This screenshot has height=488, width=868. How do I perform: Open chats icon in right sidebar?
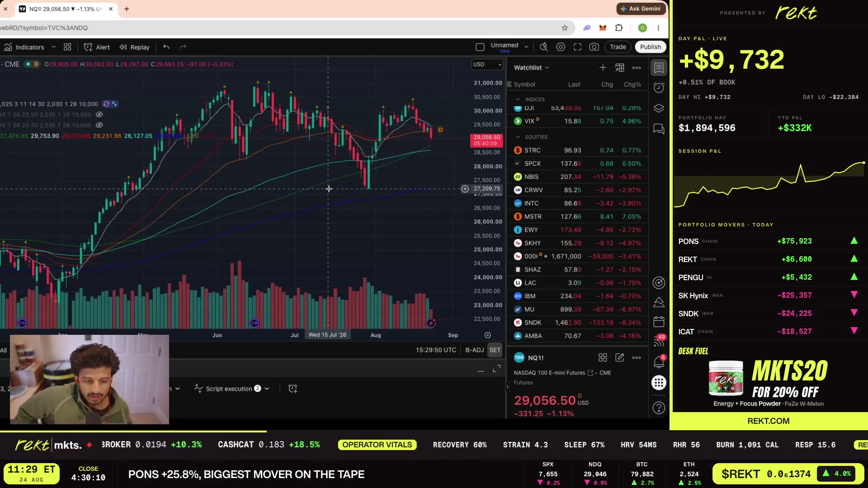(x=659, y=129)
